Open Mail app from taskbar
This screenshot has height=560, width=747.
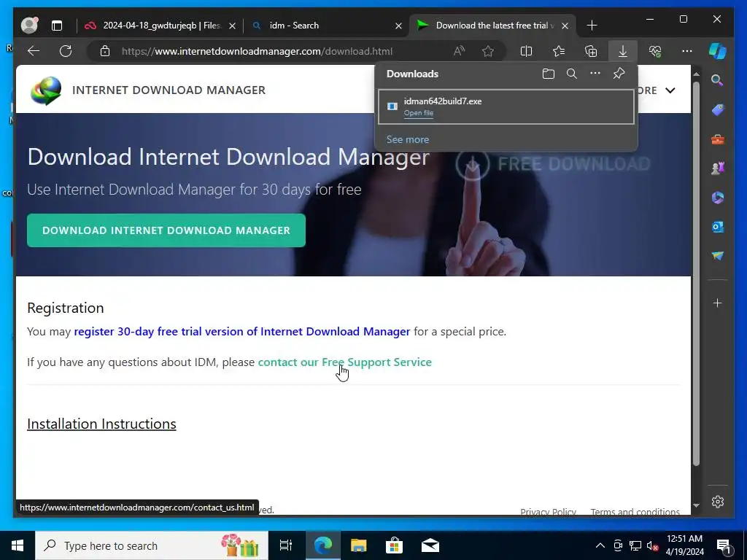coord(430,545)
